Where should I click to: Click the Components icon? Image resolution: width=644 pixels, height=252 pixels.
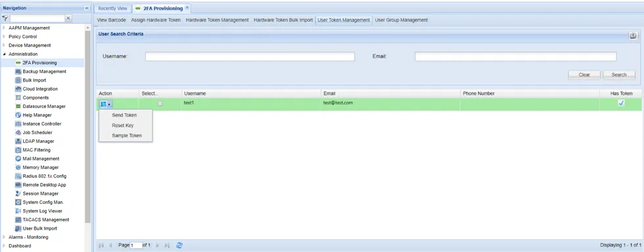point(18,97)
